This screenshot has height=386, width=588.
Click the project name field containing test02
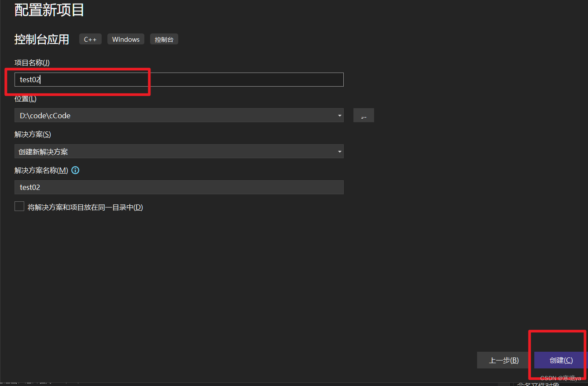(179, 80)
